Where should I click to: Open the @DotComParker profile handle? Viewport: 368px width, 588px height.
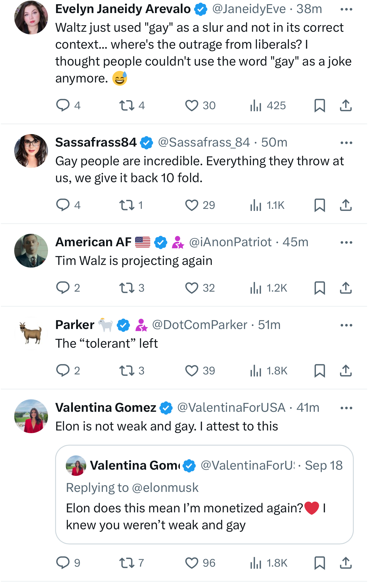[199, 325]
